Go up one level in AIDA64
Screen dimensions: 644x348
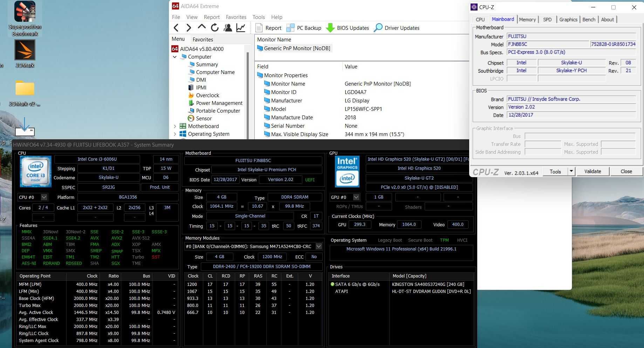coord(201,27)
